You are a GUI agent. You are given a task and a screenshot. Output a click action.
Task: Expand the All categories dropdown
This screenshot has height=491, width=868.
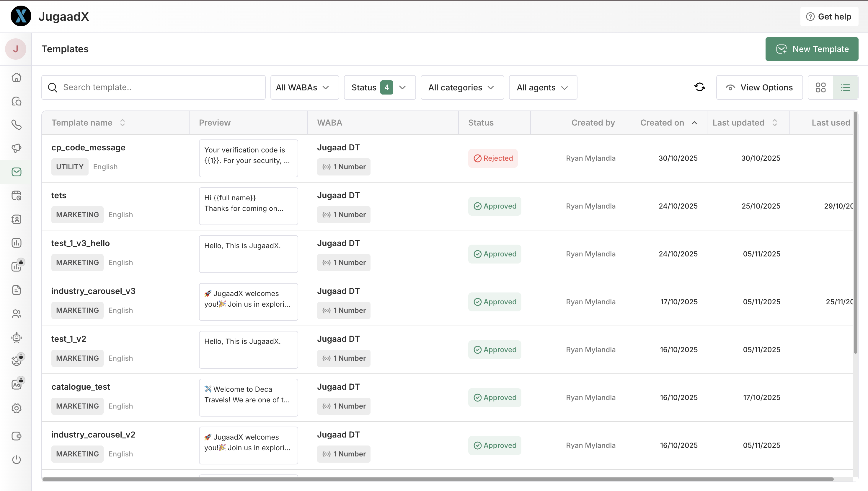(462, 87)
